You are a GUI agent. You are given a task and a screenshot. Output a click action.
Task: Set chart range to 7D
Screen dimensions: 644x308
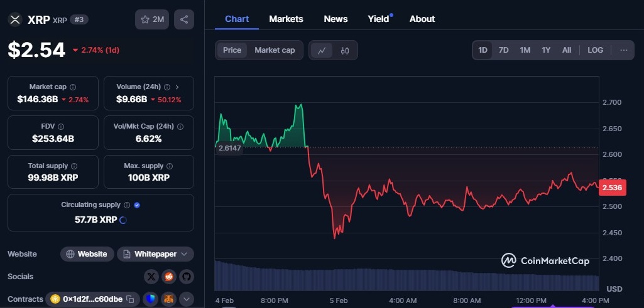pyautogui.click(x=503, y=50)
